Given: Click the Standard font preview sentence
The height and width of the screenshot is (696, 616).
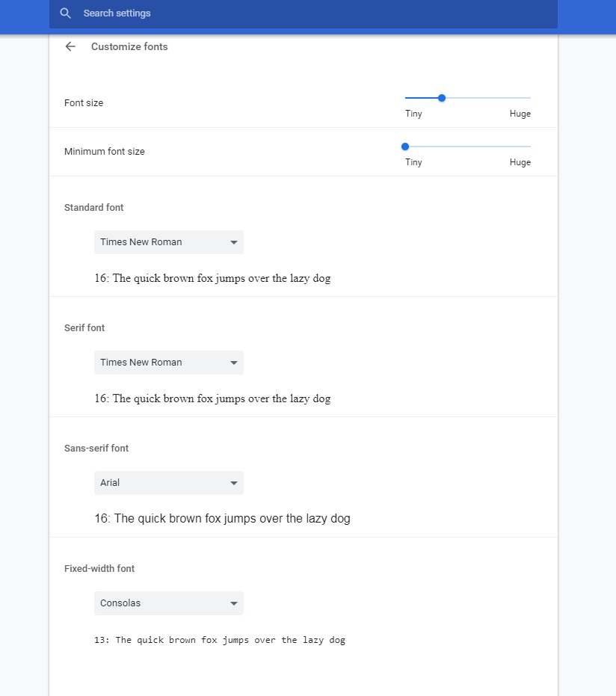Looking at the screenshot, I should click(212, 278).
